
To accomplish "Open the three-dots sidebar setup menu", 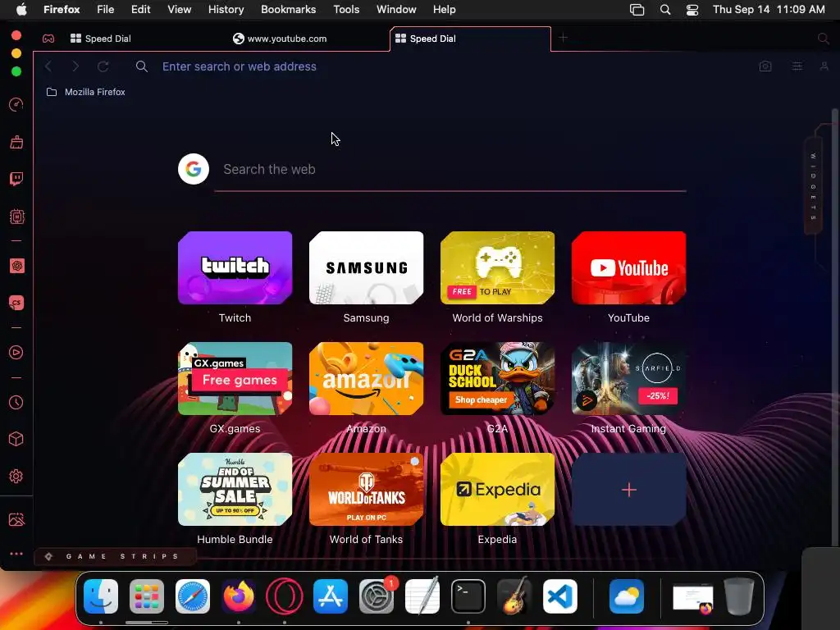I will point(16,554).
